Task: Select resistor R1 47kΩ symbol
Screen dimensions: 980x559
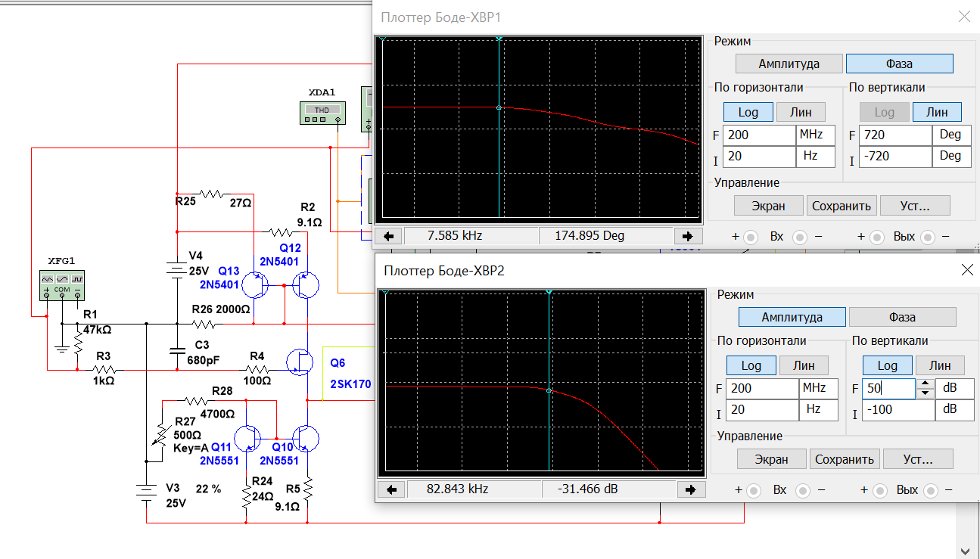Action: coord(78,343)
